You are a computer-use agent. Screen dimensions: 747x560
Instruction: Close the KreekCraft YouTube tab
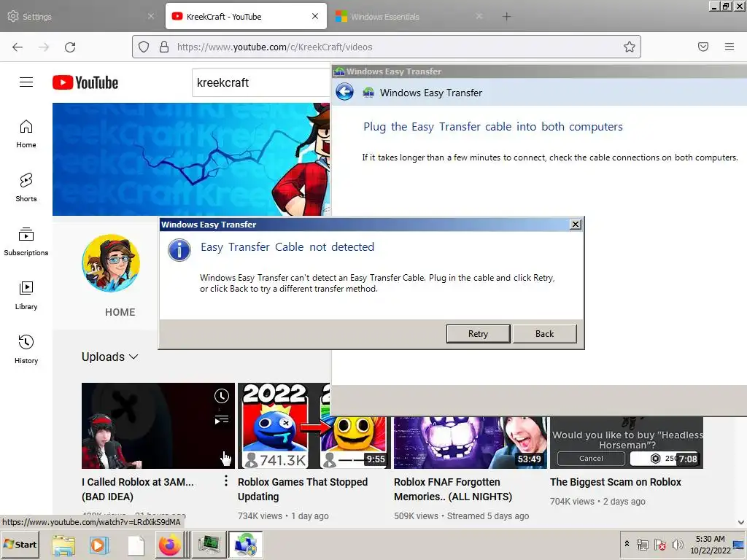[x=315, y=16]
